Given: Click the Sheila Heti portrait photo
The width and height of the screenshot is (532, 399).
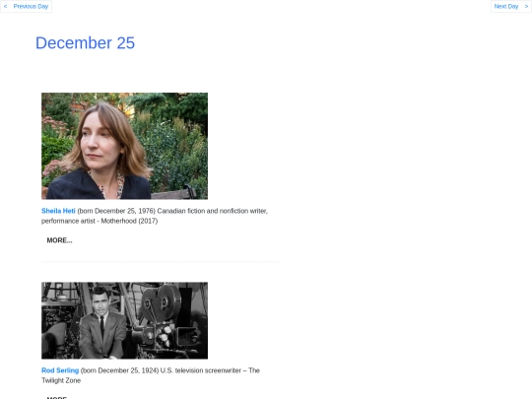Looking at the screenshot, I should pos(124,146).
